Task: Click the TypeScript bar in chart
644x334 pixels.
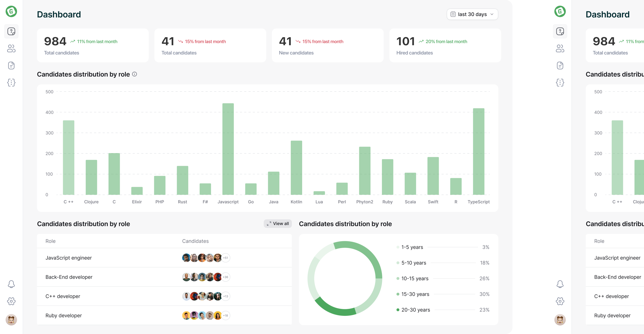Action: coord(478,151)
